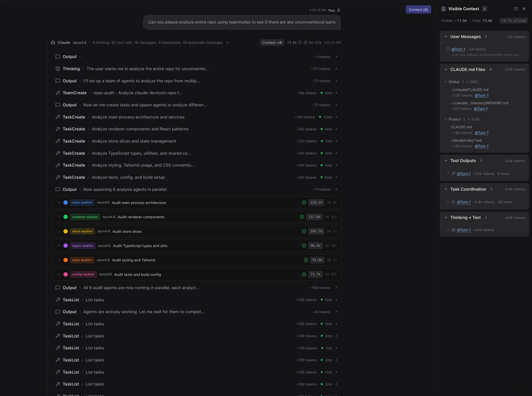
Task: Click the purple types-auditor color dot
Action: click(x=65, y=246)
